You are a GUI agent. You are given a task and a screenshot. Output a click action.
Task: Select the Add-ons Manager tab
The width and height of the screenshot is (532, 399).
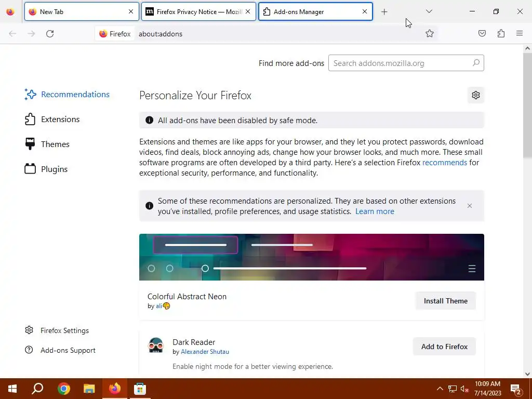click(315, 11)
